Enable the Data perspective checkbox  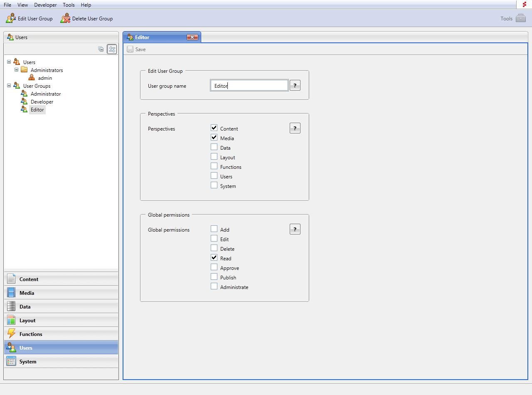(x=214, y=147)
